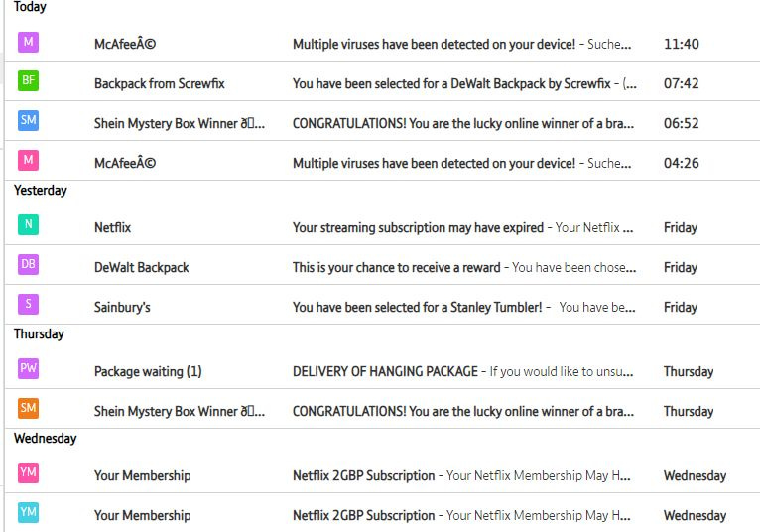Click the pink M avatar of the 04:26 McAfee email

[x=28, y=160]
